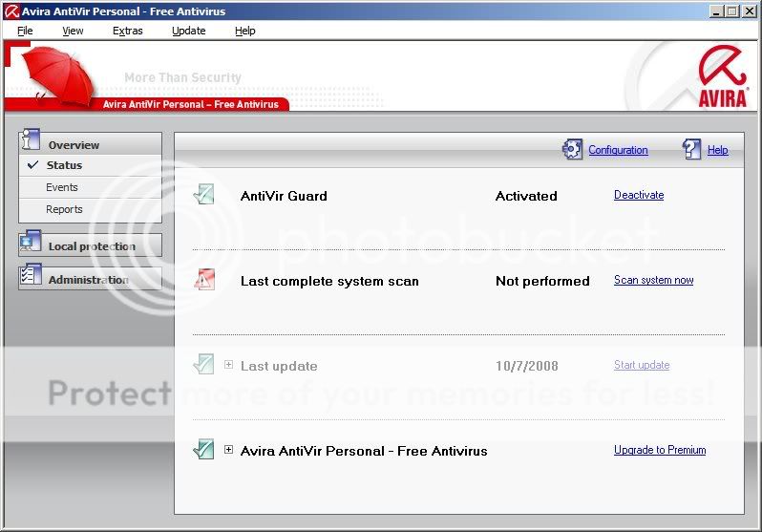Select the Overview section header
762x532 pixels.
point(91,143)
